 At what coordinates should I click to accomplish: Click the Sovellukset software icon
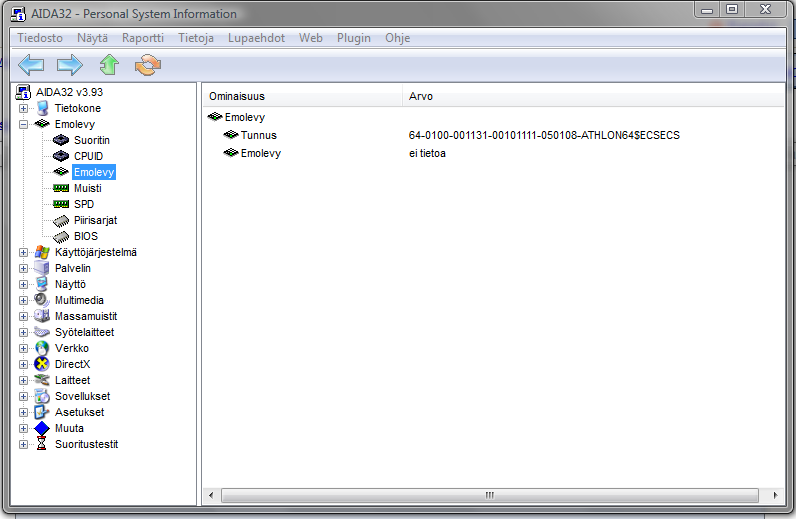click(x=42, y=396)
